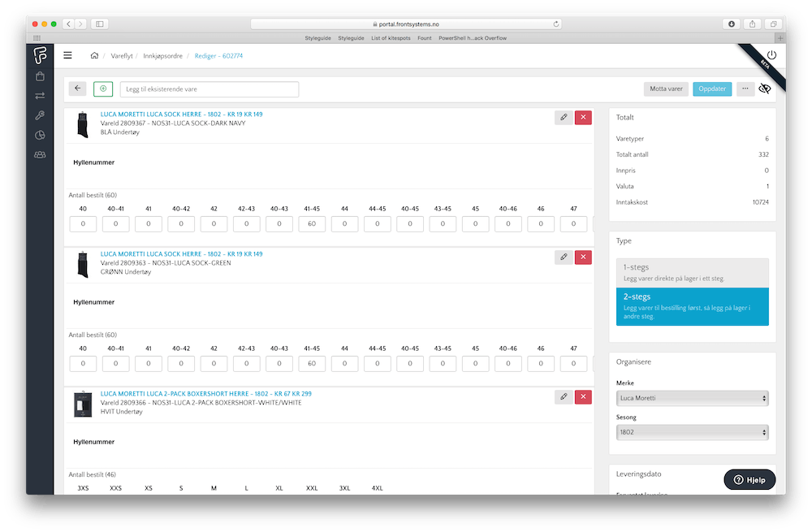The height and width of the screenshot is (532, 812).
Task: Edit the GREEN sock item with pencil
Action: point(564,257)
